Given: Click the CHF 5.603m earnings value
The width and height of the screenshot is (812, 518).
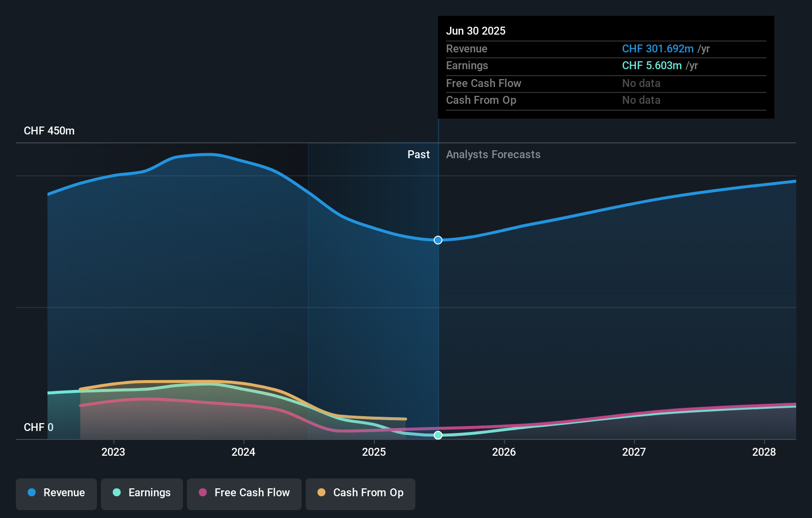Looking at the screenshot, I should (652, 66).
